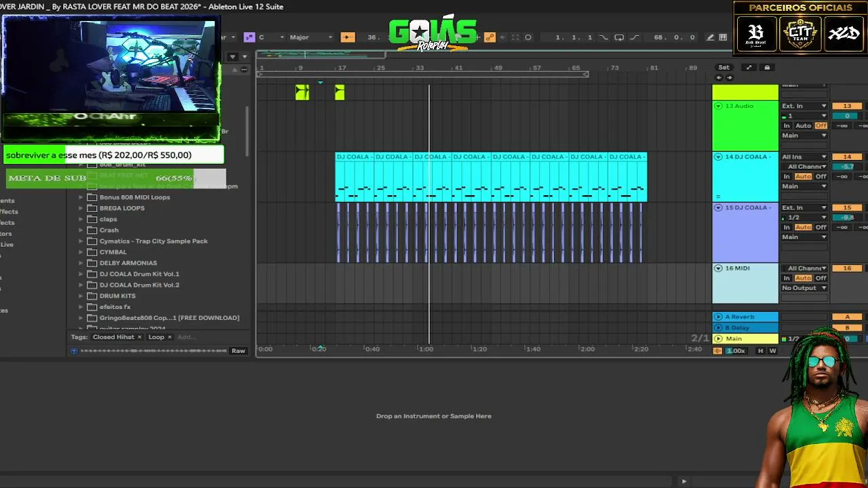The height and width of the screenshot is (488, 868).
Task: Toggle punch-out switch right of loop button
Action: [x=634, y=37]
